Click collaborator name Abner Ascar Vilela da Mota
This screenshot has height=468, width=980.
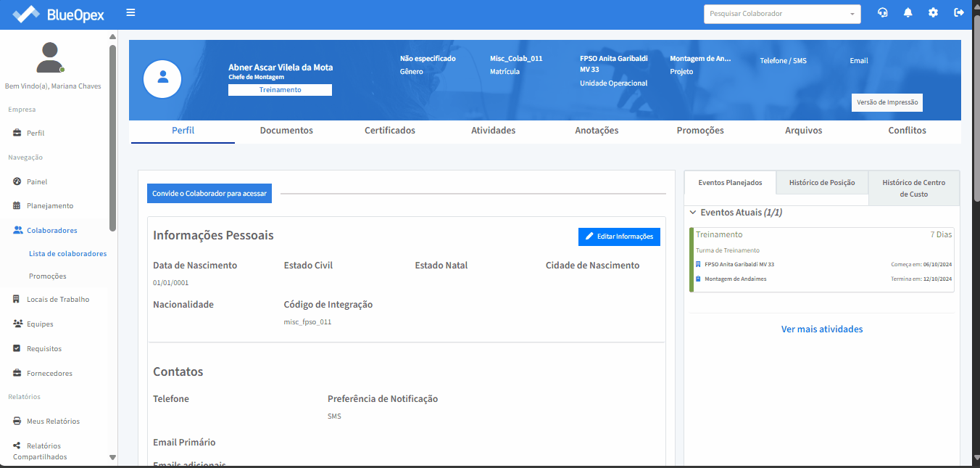tap(281, 67)
